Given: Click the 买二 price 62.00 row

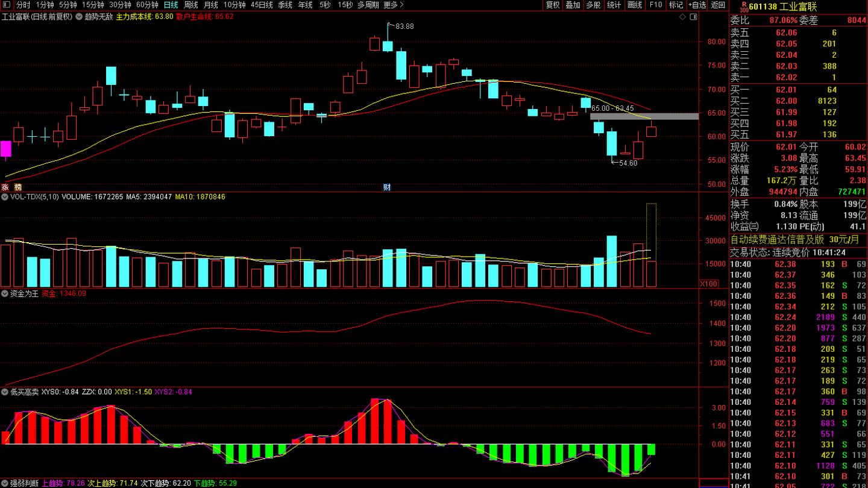Looking at the screenshot, I should tap(798, 101).
